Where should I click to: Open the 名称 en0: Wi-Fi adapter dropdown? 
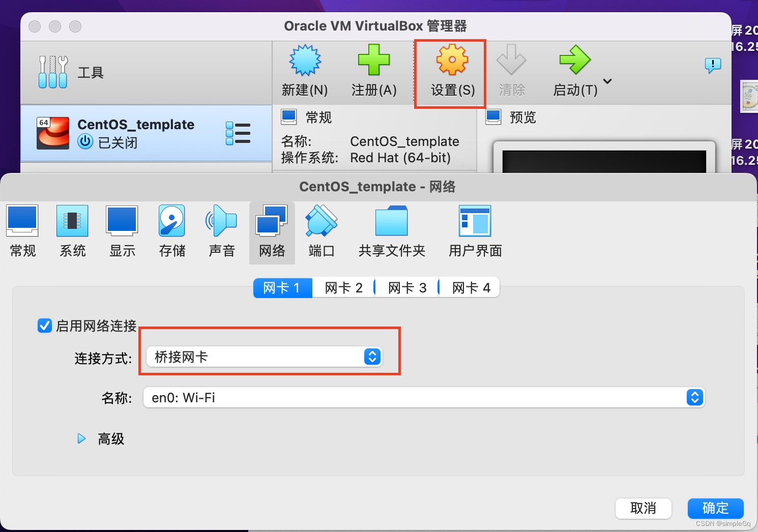[424, 397]
